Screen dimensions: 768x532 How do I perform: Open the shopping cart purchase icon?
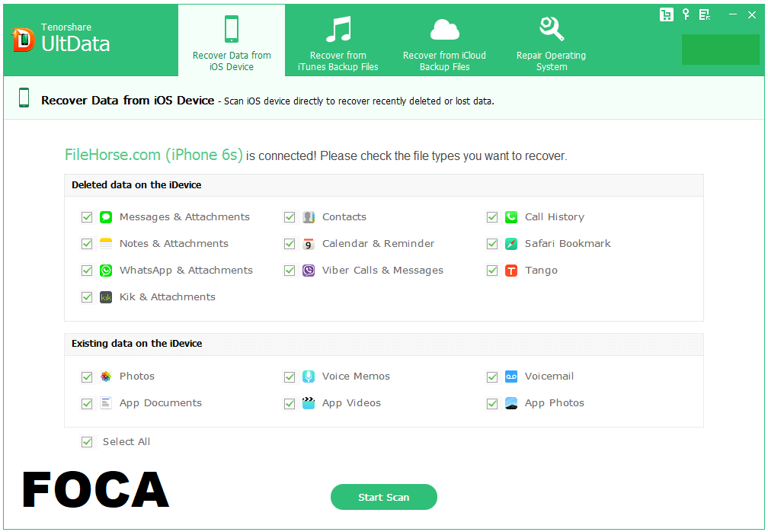click(667, 14)
